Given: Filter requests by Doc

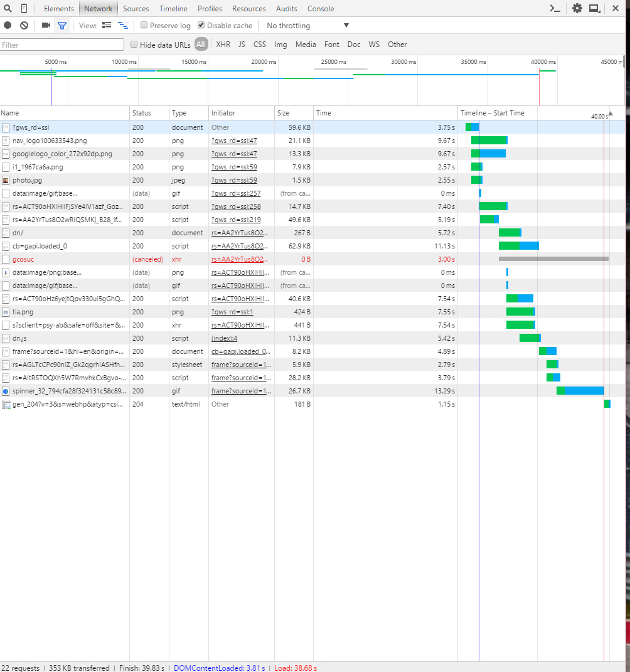Looking at the screenshot, I should [353, 44].
